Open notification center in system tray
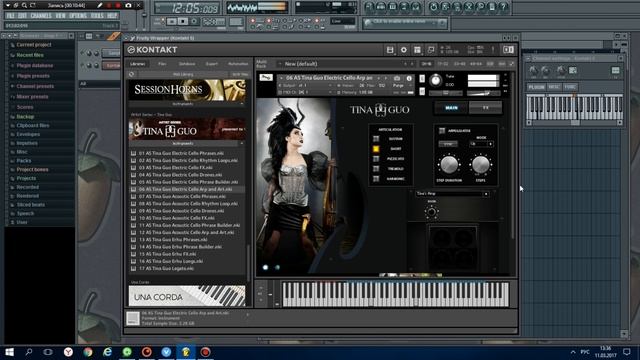Image resolution: width=640 pixels, height=360 pixels. (x=627, y=352)
